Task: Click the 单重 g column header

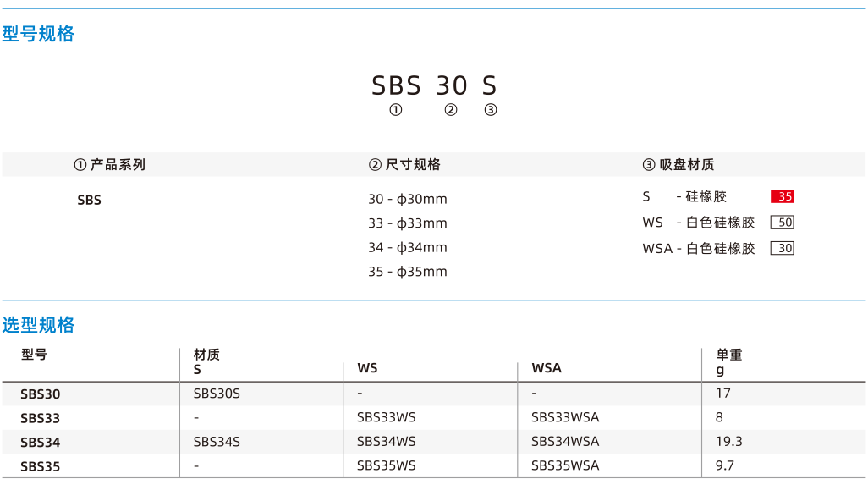Action: pos(729,362)
